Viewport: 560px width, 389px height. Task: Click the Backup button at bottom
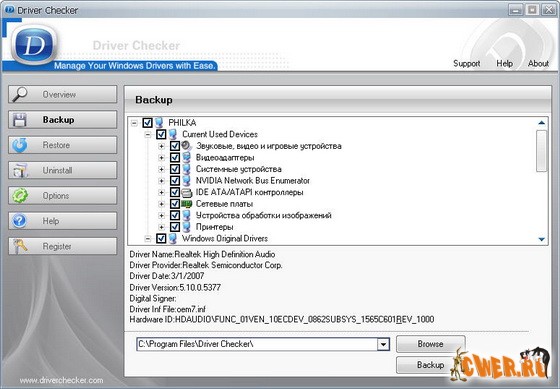[x=431, y=365]
